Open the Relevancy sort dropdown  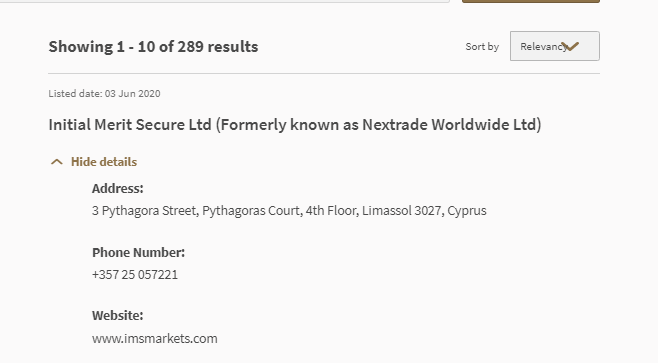(554, 46)
